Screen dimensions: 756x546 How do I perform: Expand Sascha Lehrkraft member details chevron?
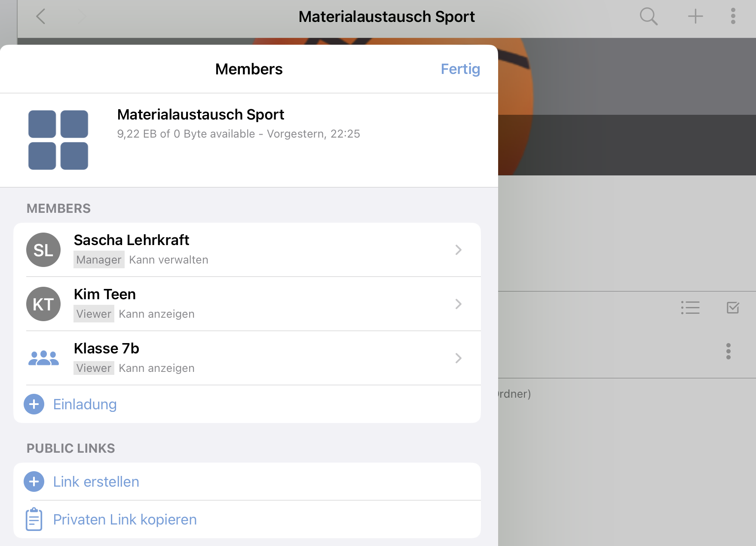pos(458,250)
